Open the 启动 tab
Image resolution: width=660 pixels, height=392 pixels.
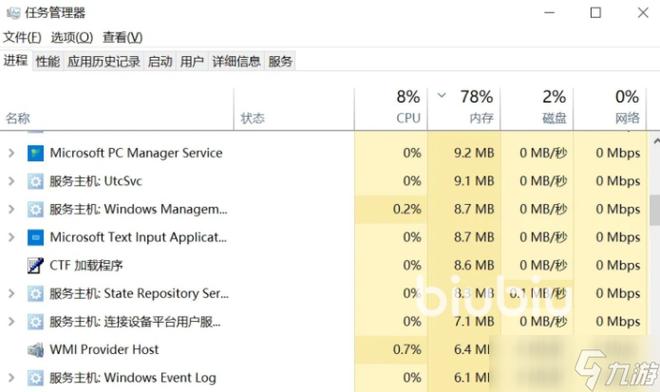pos(160,61)
